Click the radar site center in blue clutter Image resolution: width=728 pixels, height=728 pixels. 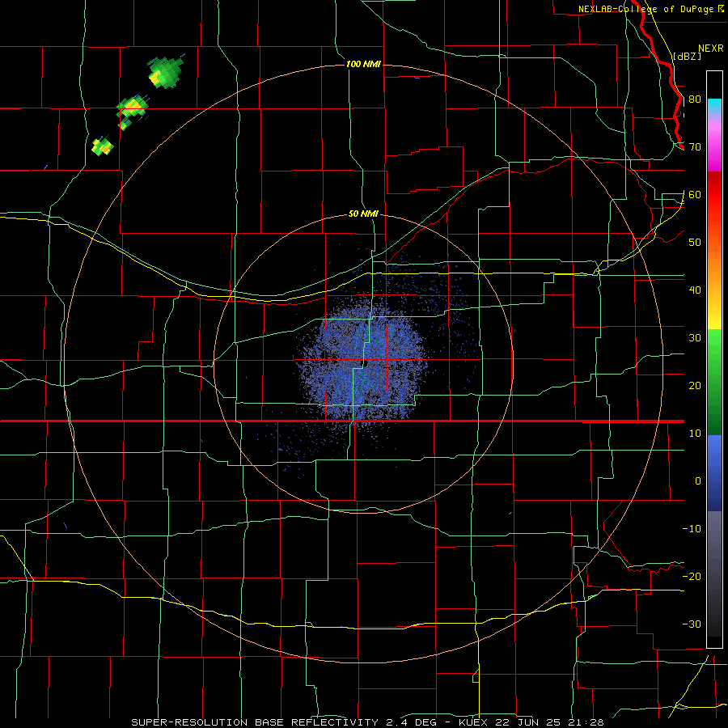tap(366, 363)
